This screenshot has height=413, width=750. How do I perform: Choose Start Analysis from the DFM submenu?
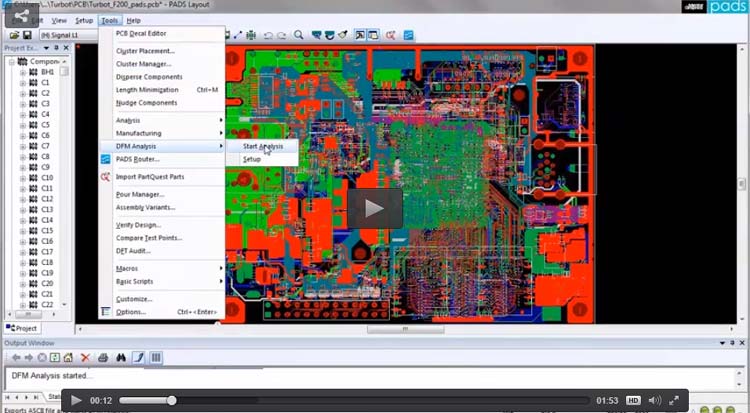click(x=262, y=146)
